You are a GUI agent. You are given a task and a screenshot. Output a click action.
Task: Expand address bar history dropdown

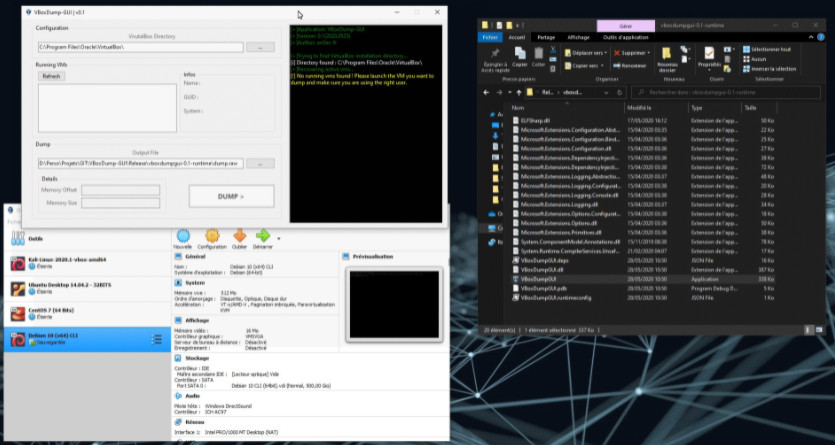point(607,92)
